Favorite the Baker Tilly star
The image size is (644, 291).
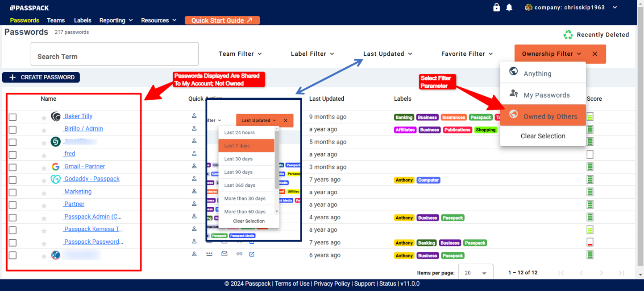(x=44, y=118)
